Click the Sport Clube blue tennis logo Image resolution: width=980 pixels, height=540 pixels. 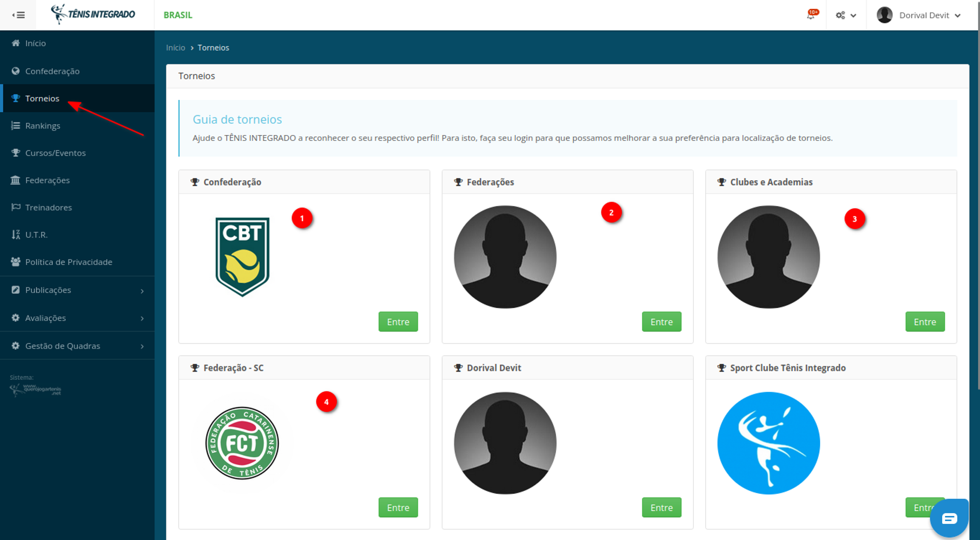768,443
